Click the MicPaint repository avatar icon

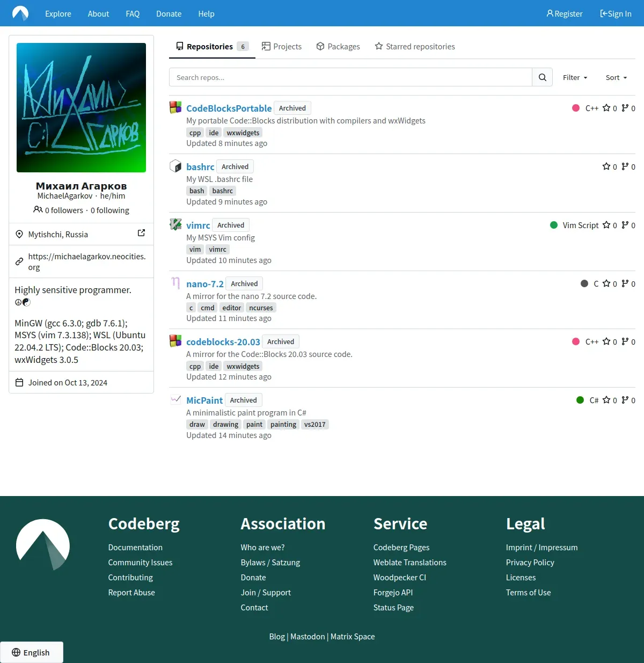(x=175, y=399)
